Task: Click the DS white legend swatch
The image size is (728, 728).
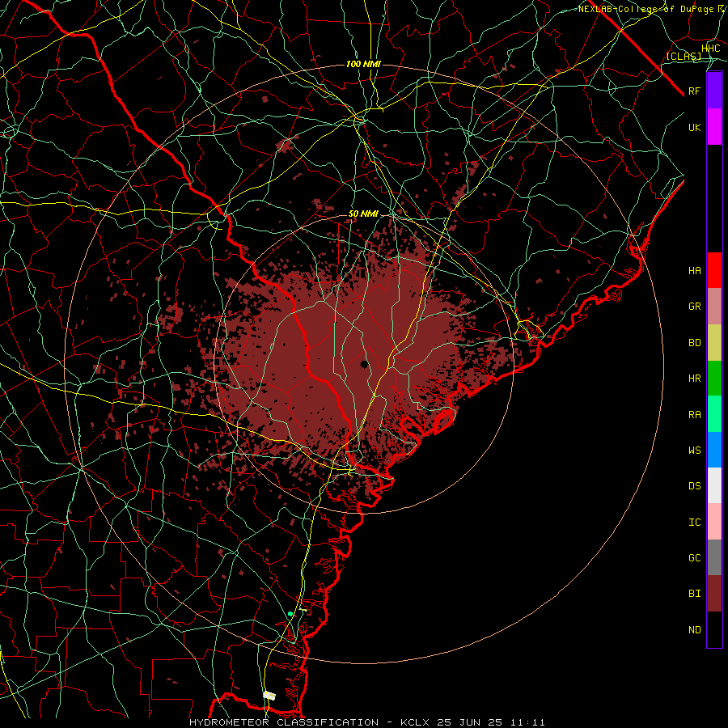Action: pyautogui.click(x=714, y=485)
